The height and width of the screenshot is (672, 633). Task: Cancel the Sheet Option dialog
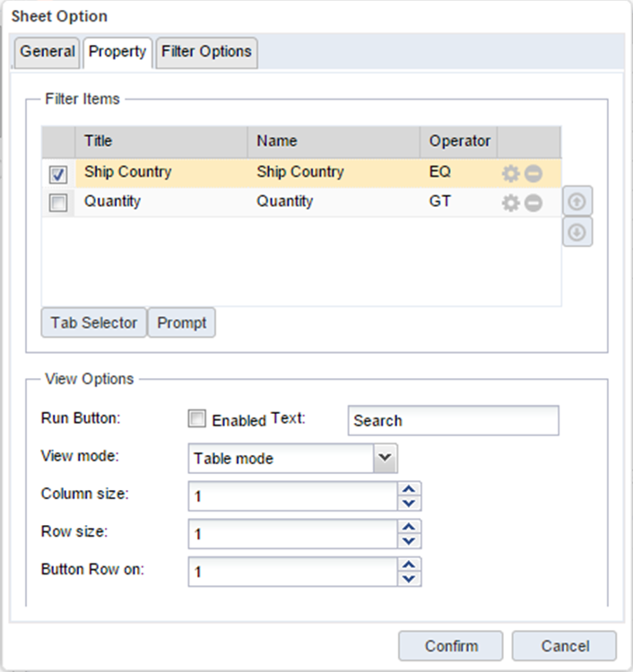tap(564, 646)
